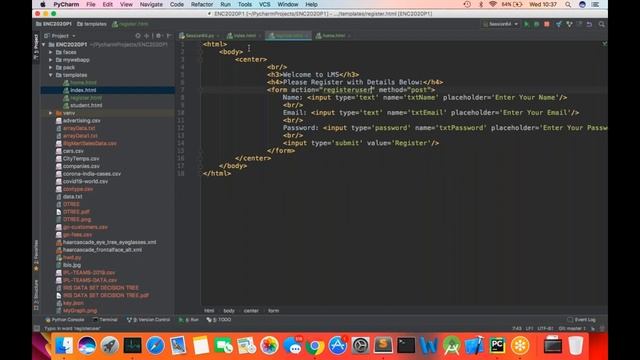This screenshot has width=640, height=360.
Task: Select CityTemps.csv in the project tree
Action: tap(81, 159)
